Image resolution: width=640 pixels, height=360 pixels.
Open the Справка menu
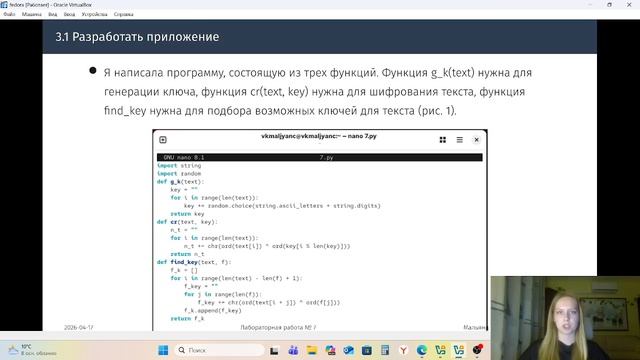[124, 14]
